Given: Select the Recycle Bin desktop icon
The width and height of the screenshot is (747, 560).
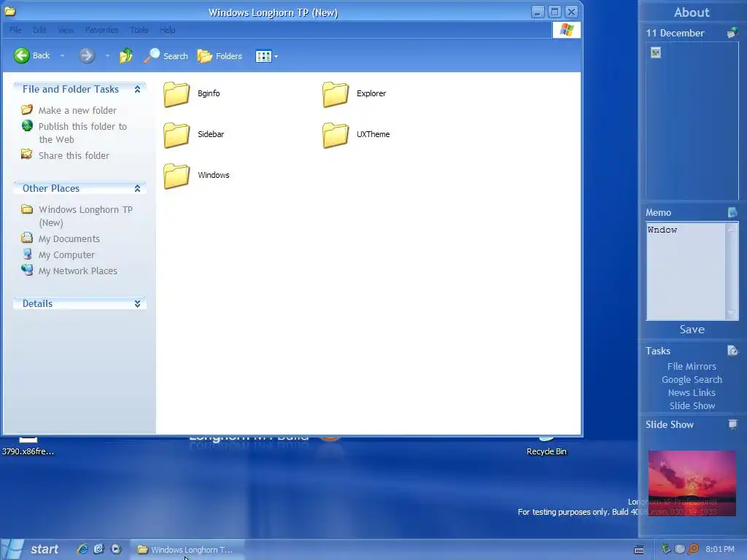Looking at the screenshot, I should [x=546, y=447].
